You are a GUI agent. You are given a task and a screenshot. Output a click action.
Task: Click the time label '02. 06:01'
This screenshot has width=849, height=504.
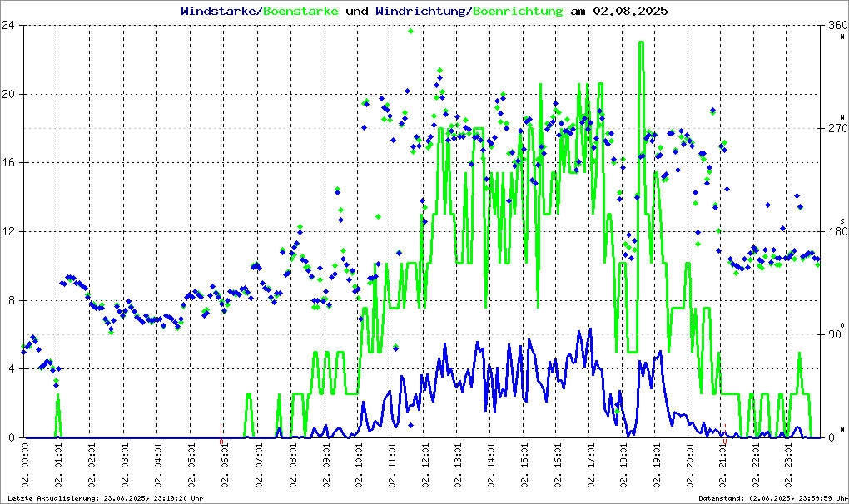pos(224,466)
